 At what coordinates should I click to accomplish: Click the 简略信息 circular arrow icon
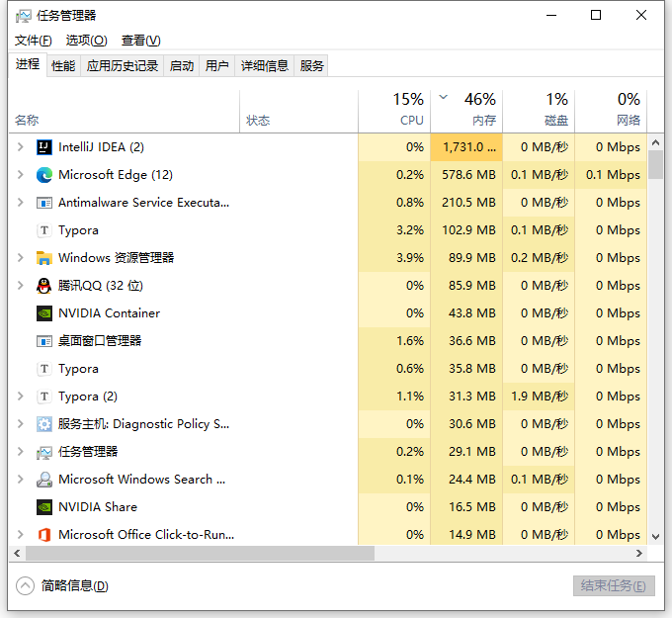25,585
